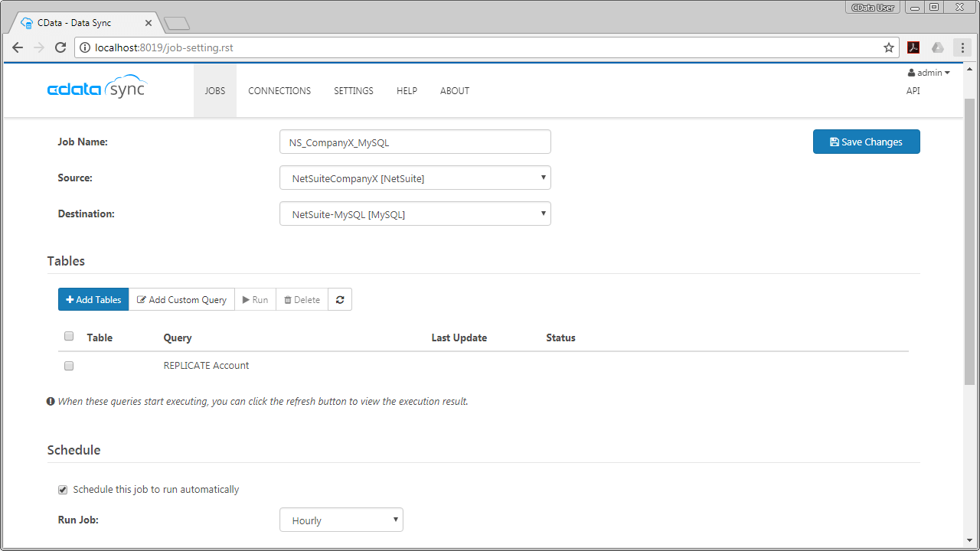Bookmark this page with the star icon
The image size is (980, 551).
tap(889, 47)
